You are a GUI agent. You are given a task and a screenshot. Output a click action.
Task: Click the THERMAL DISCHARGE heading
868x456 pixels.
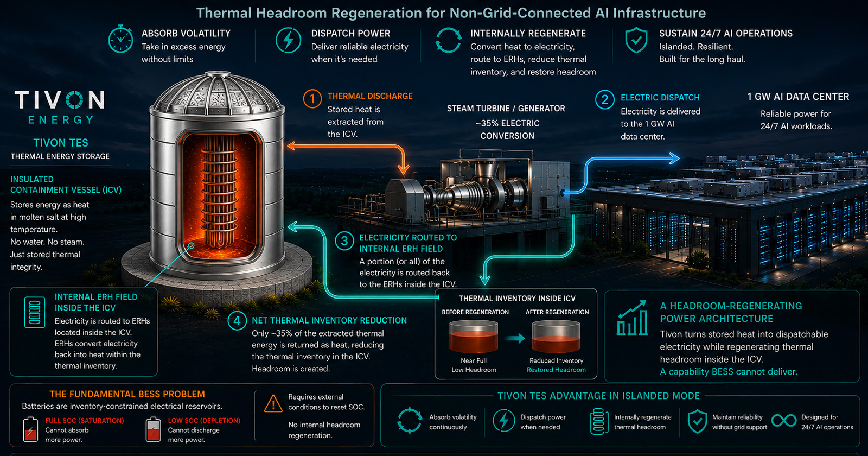[370, 96]
